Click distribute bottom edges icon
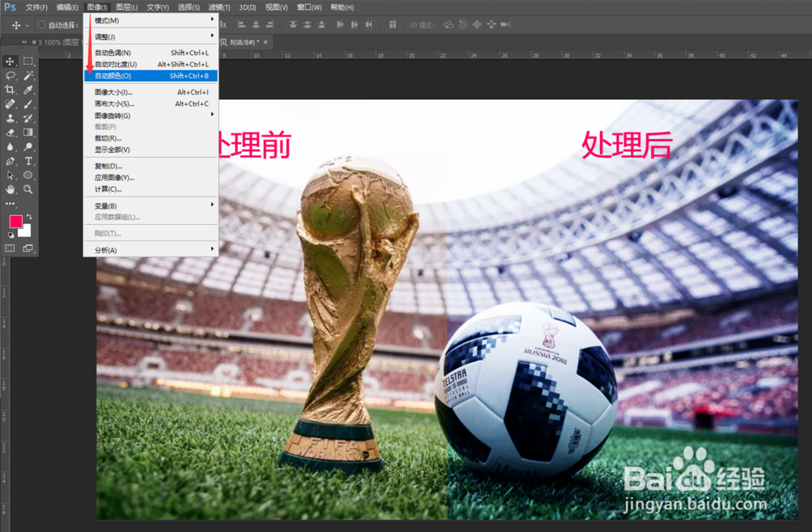This screenshot has width=812, height=532. 322,24
